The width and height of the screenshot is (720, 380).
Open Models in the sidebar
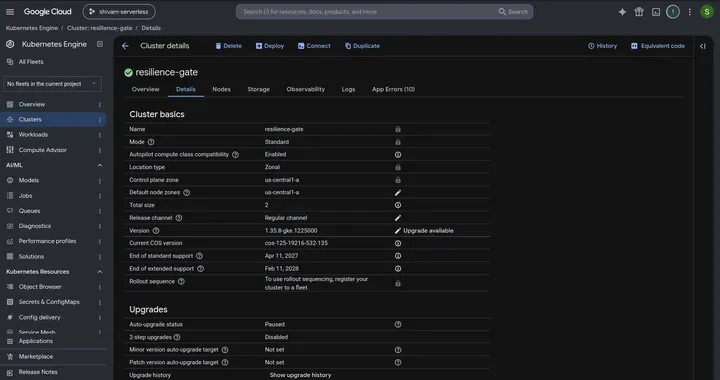pyautogui.click(x=28, y=180)
